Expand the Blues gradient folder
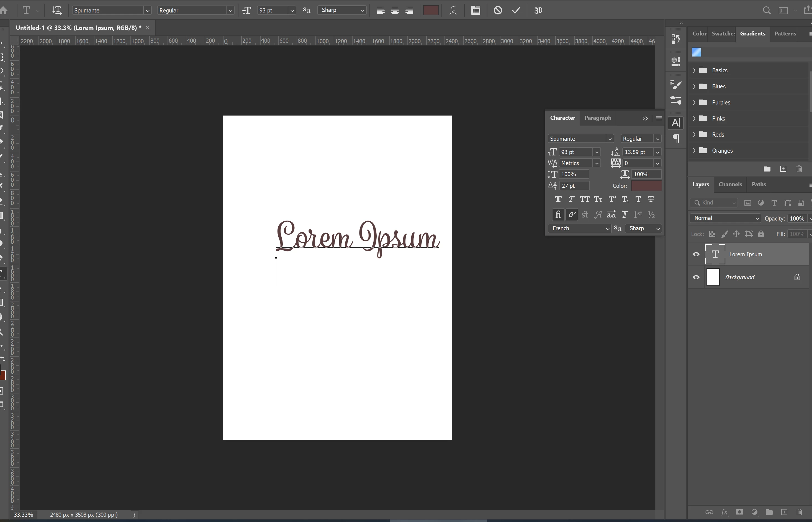This screenshot has height=522, width=812. pos(694,86)
